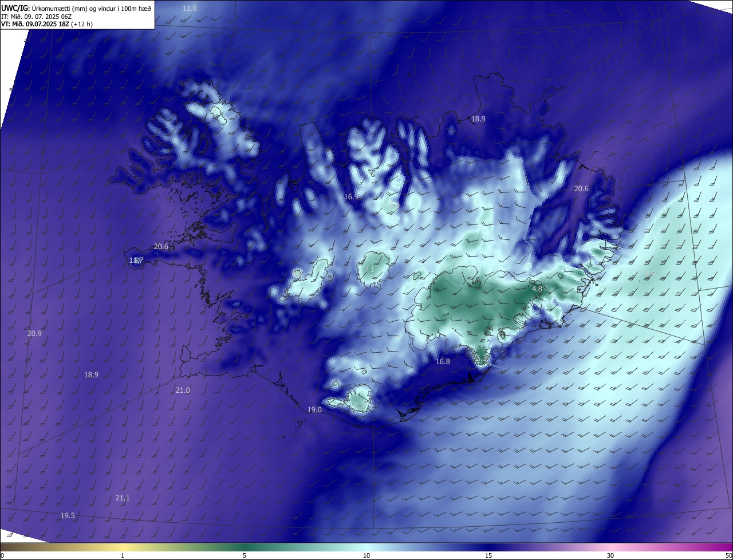
Task: Click the 20.6 label in the East Fjords
Action: (581, 188)
